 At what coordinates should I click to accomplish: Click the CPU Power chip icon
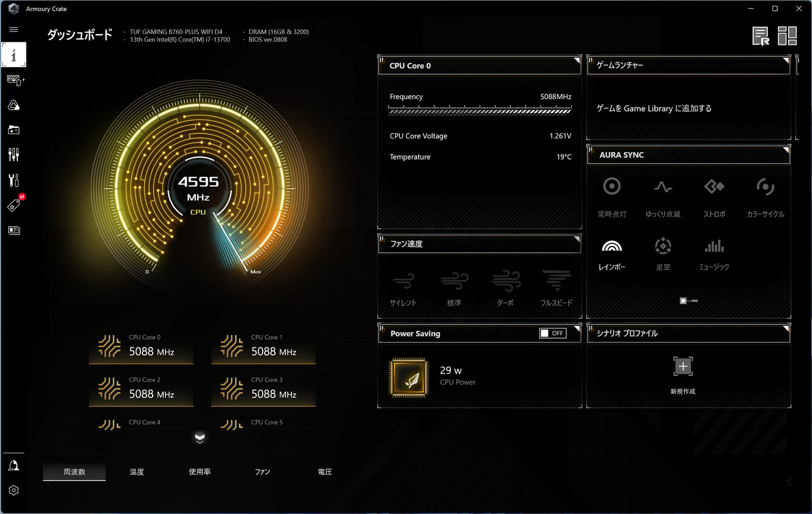pyautogui.click(x=409, y=377)
